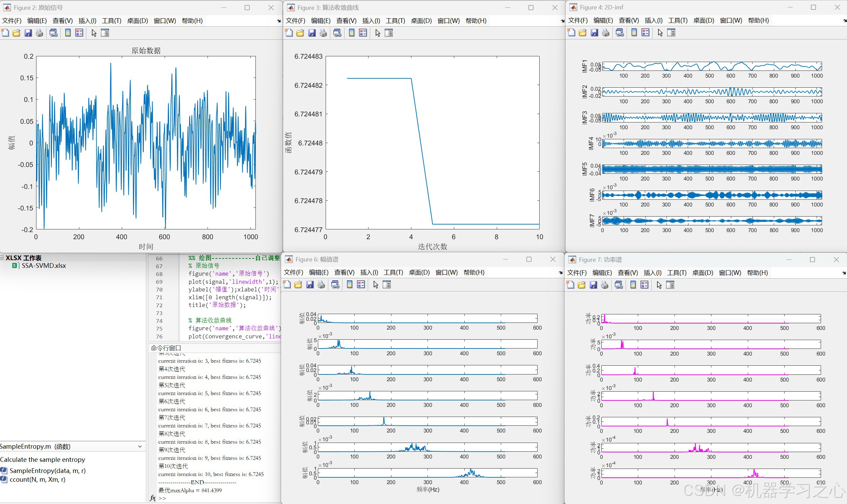Open Property Inspector in Figure 2 toolbar

[x=105, y=33]
